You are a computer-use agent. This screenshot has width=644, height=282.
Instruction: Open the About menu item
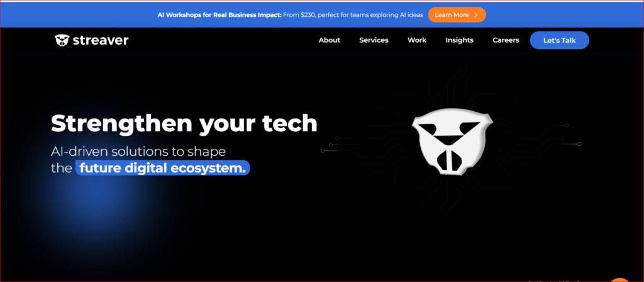330,40
